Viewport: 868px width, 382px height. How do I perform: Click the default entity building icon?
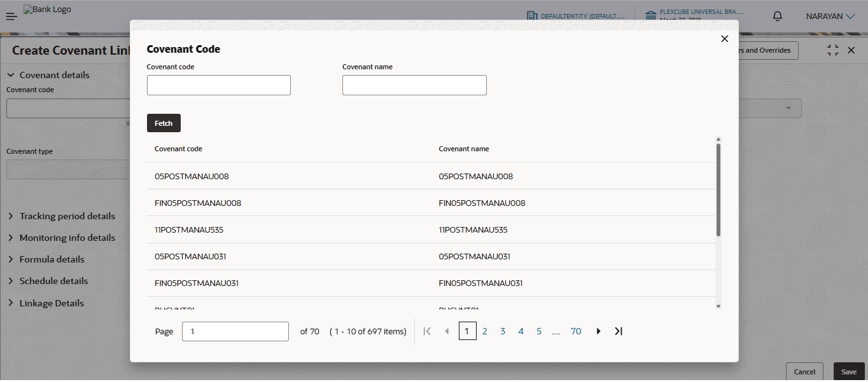532,16
